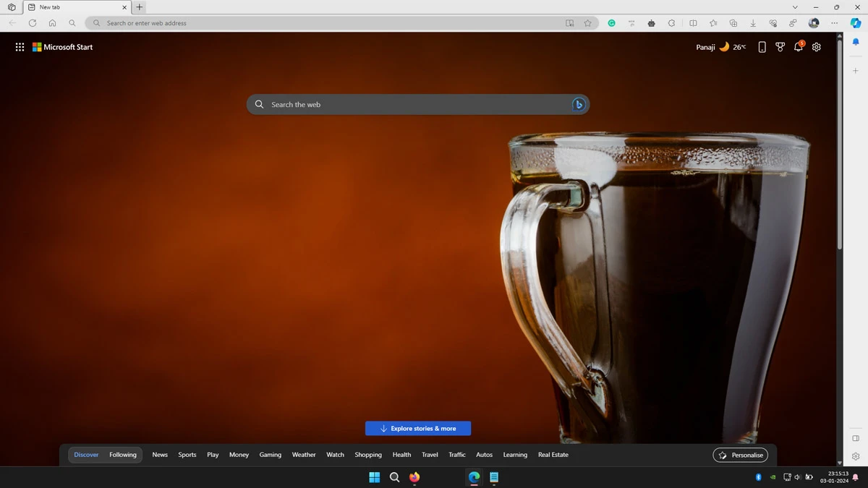Open the notifications bell with 5 alerts
The height and width of the screenshot is (488, 868).
click(798, 46)
